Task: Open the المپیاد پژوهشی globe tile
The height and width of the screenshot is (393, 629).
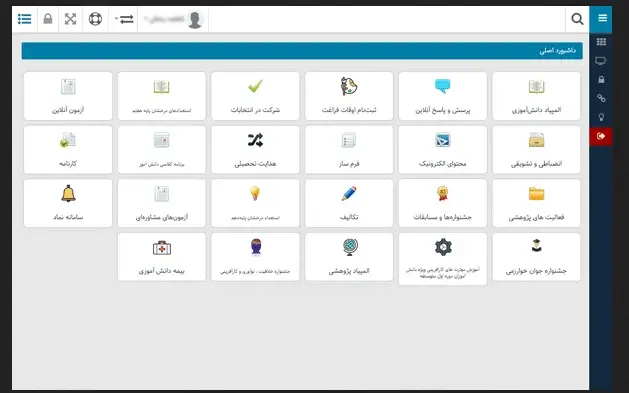Action: point(349,257)
